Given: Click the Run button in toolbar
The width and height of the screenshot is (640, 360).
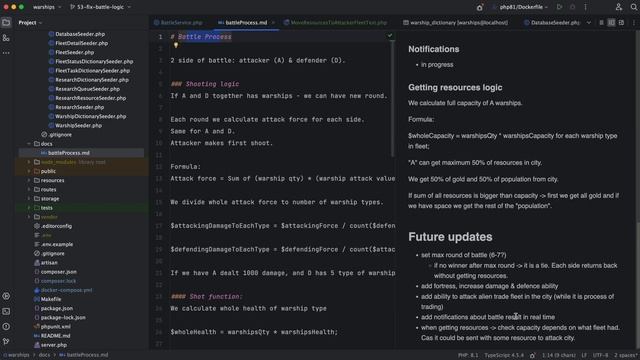Looking at the screenshot, I should coord(560,7).
